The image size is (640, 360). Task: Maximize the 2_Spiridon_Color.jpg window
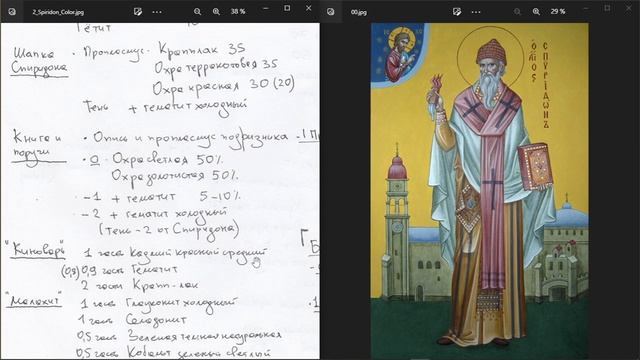(287, 8)
